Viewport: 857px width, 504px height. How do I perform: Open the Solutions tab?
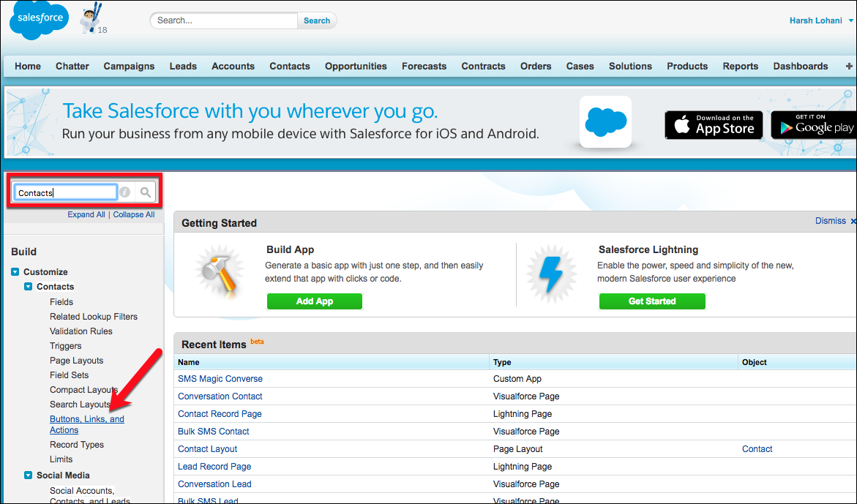[x=631, y=66]
